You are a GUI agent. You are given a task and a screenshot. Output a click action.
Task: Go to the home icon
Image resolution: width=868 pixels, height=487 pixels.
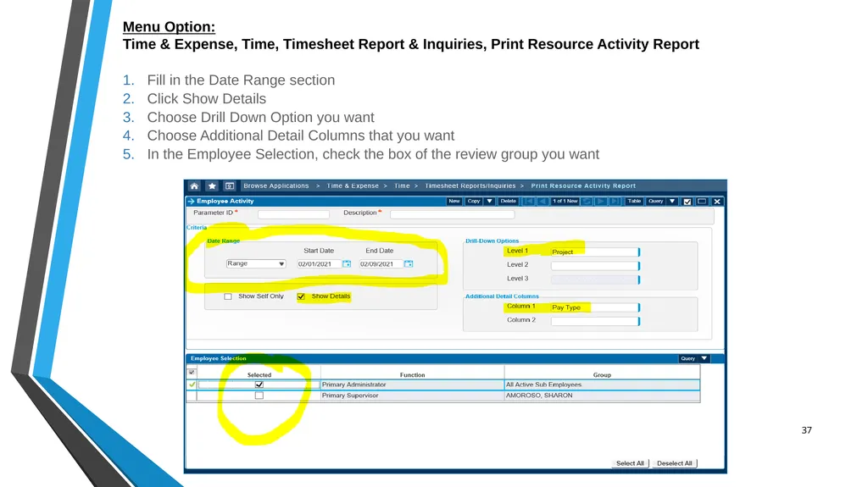click(x=194, y=186)
